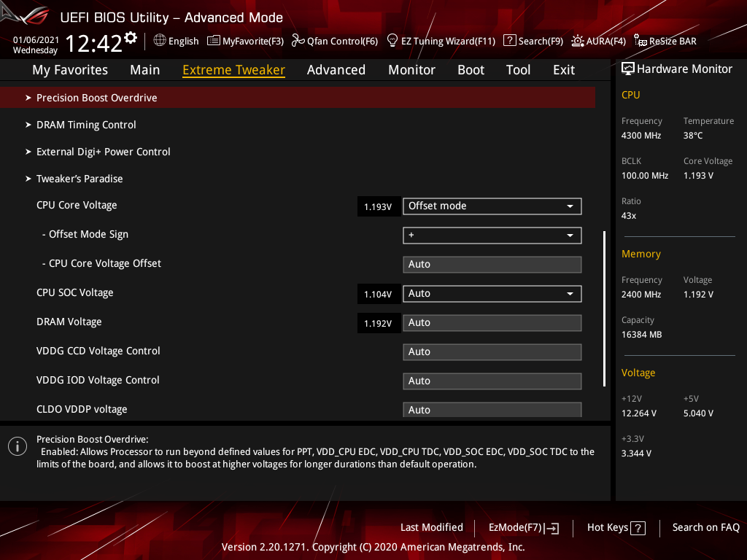747x560 pixels.
Task: Open MyFavorite(F3) list icon
Action: (214, 41)
